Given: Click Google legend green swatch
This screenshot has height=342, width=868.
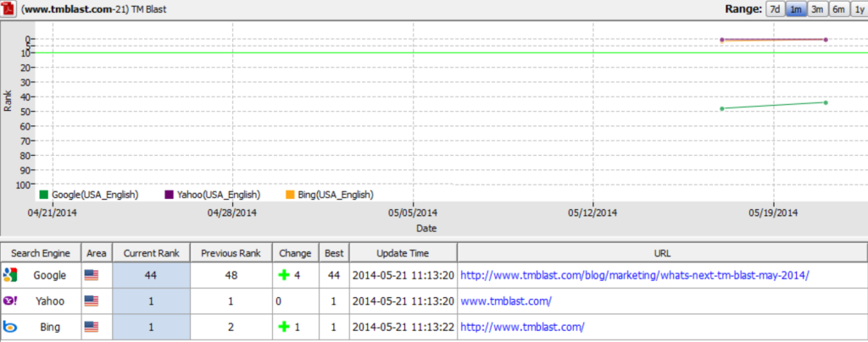Looking at the screenshot, I should 44,195.
